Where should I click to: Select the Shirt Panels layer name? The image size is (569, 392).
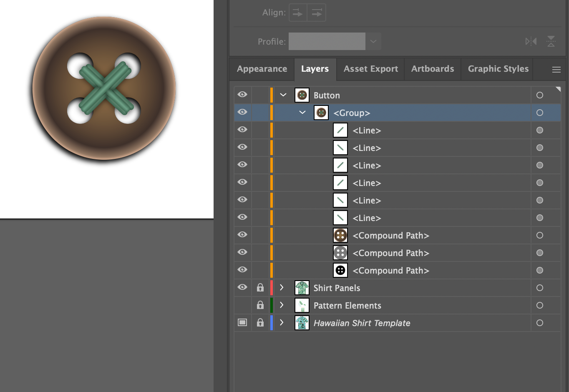click(x=337, y=288)
